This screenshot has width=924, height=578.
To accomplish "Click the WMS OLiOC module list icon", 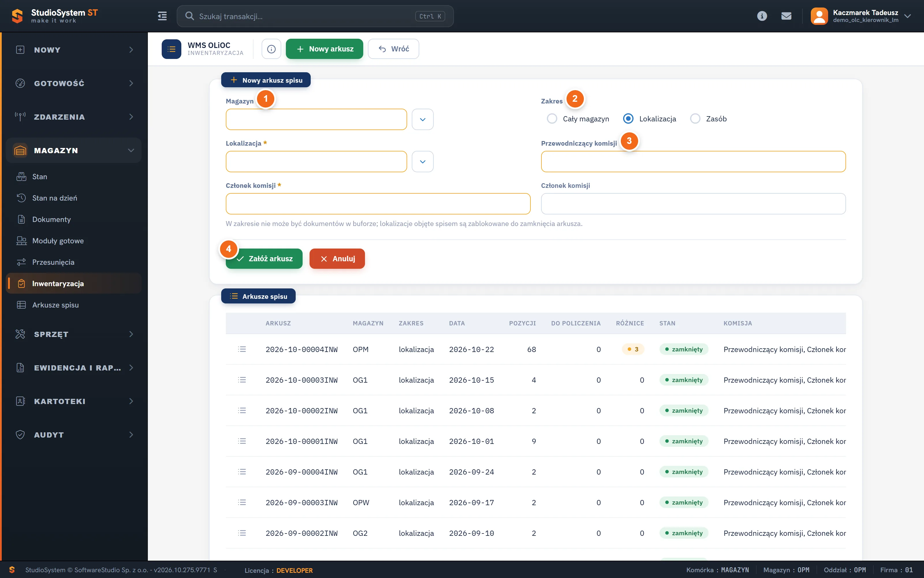I will click(172, 49).
